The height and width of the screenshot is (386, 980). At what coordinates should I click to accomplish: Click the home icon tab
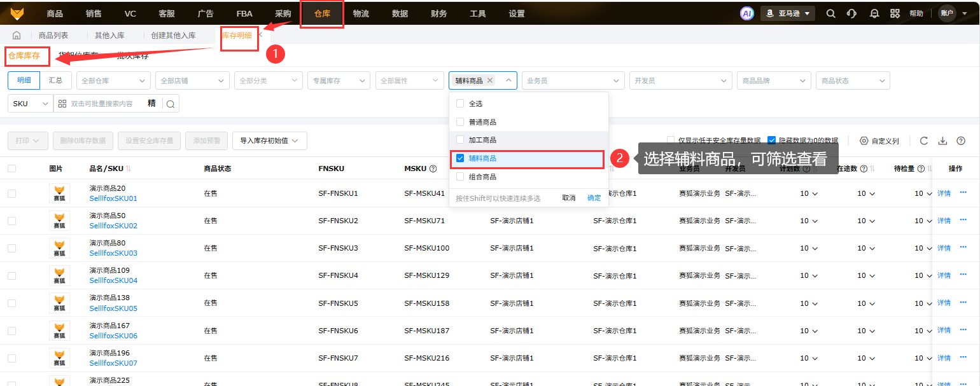coord(17,36)
